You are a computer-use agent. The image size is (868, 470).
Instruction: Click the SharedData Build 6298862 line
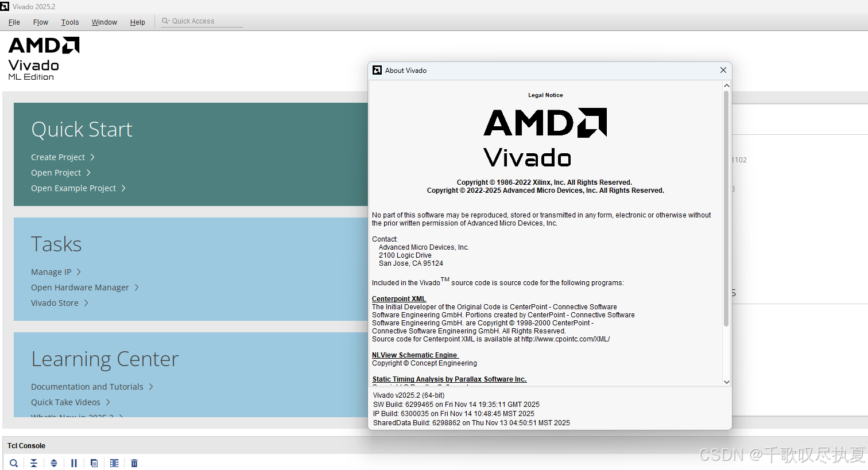pyautogui.click(x=471, y=423)
